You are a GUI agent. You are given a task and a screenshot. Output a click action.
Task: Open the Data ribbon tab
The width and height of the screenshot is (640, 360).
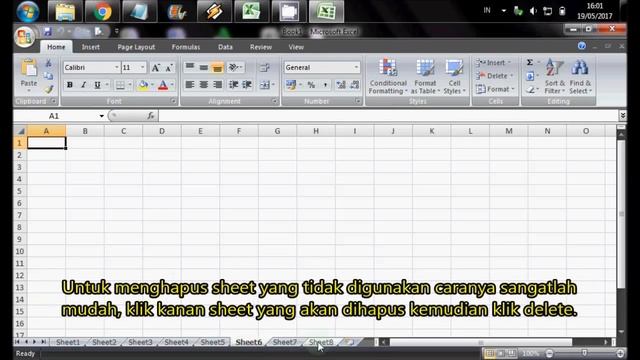click(x=225, y=47)
